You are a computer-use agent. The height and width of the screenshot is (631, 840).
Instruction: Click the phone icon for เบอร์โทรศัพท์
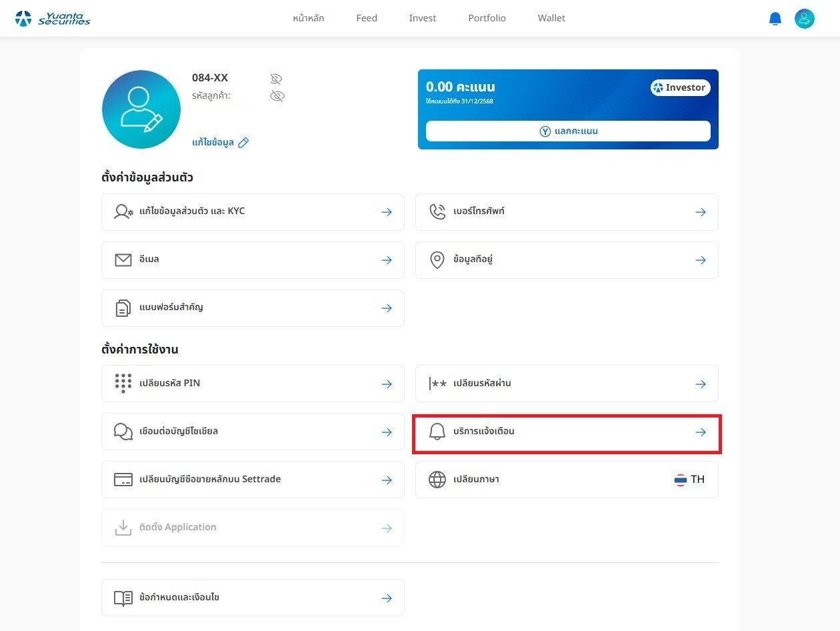pos(437,212)
